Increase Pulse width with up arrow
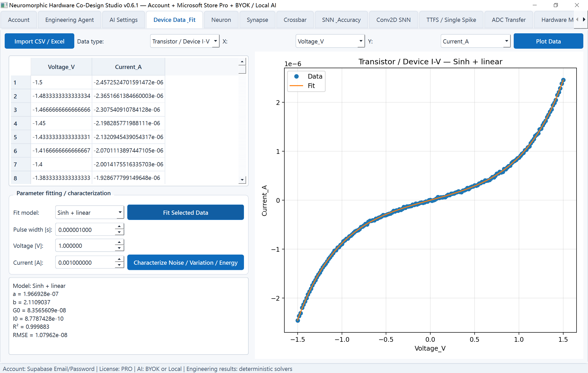Screen dimensions: 588x373 pos(119,226)
